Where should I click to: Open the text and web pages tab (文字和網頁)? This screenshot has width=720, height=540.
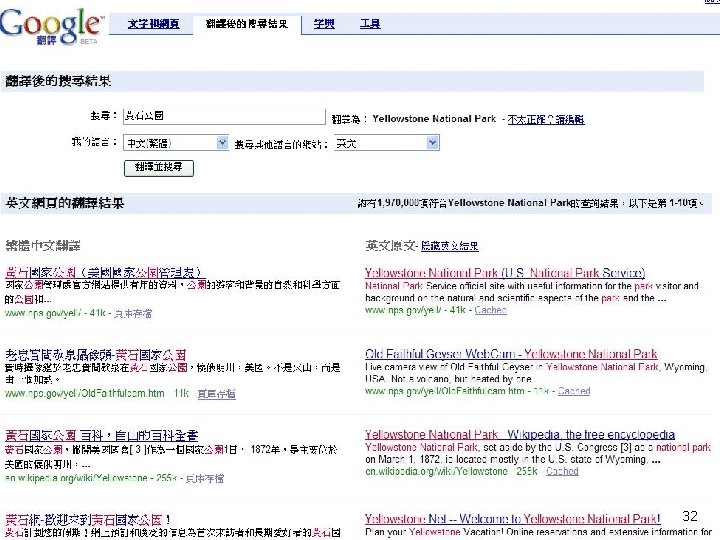(x=154, y=24)
